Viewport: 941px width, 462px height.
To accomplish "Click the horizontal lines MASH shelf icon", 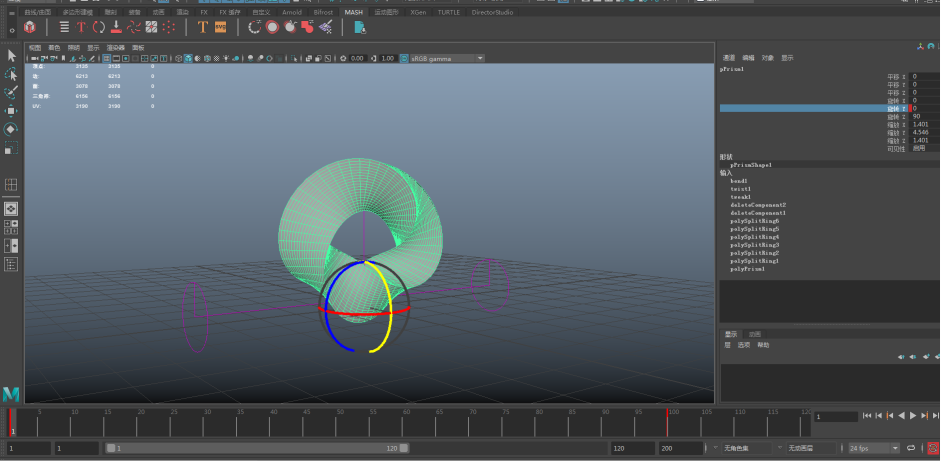I will point(64,27).
